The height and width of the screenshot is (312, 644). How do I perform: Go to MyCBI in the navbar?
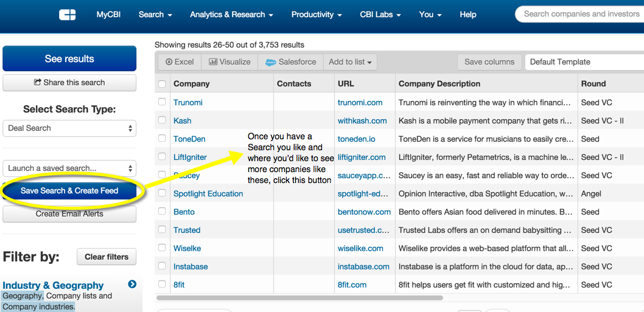[x=108, y=15]
